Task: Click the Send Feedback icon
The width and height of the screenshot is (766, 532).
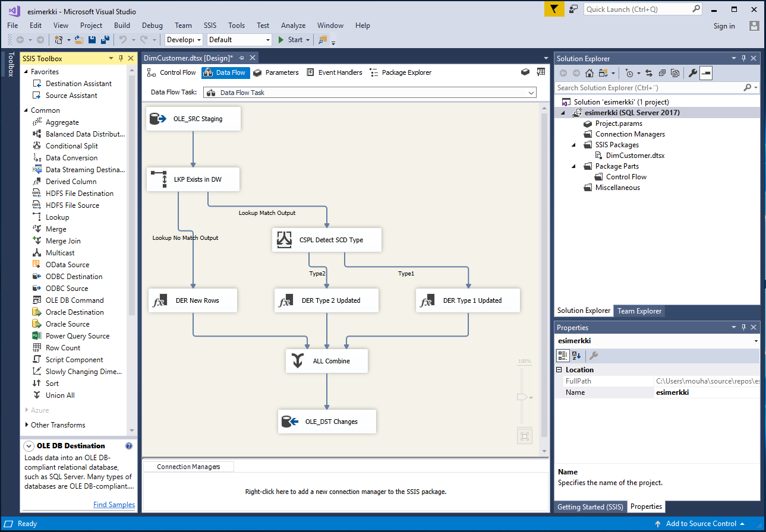Action: point(573,9)
